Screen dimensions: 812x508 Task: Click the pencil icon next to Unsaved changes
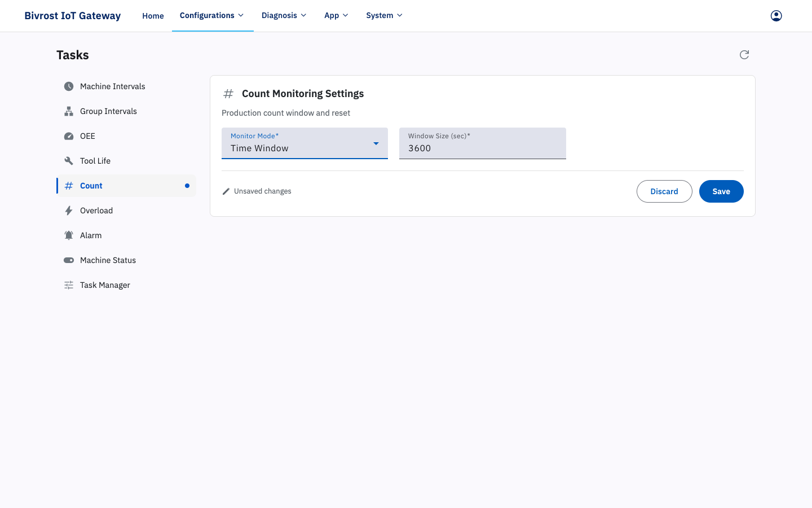pos(226,191)
